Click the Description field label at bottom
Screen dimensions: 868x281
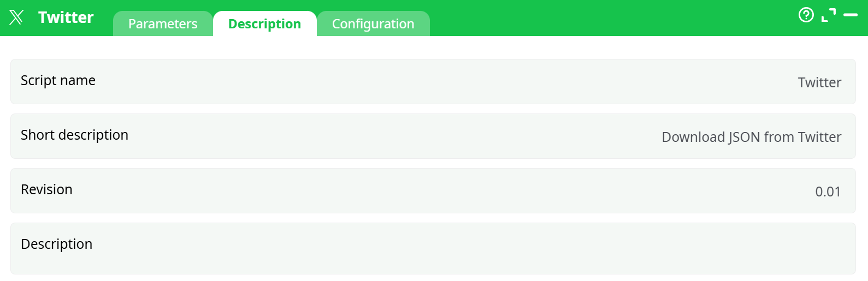[56, 244]
